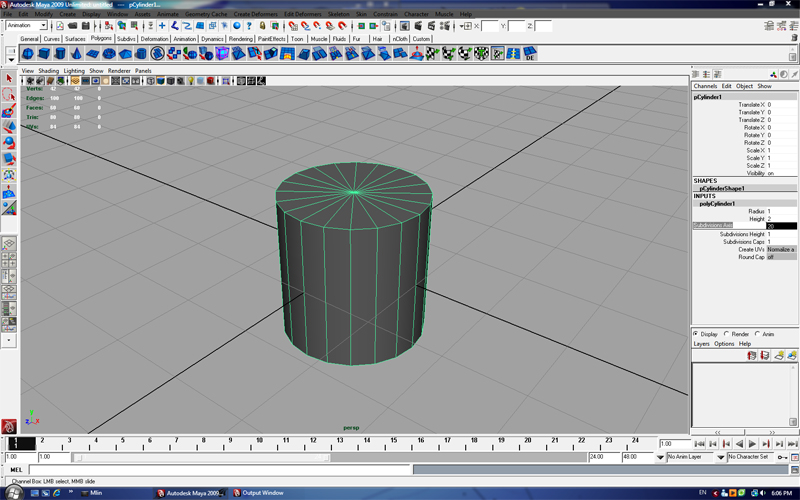
Task: Click the polygon cone shelf icon
Action: coord(77,54)
